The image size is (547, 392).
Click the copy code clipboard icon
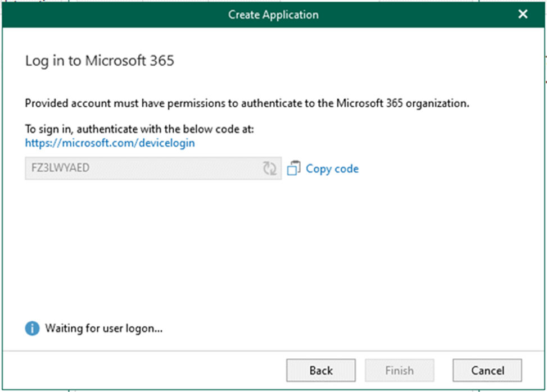click(x=293, y=168)
